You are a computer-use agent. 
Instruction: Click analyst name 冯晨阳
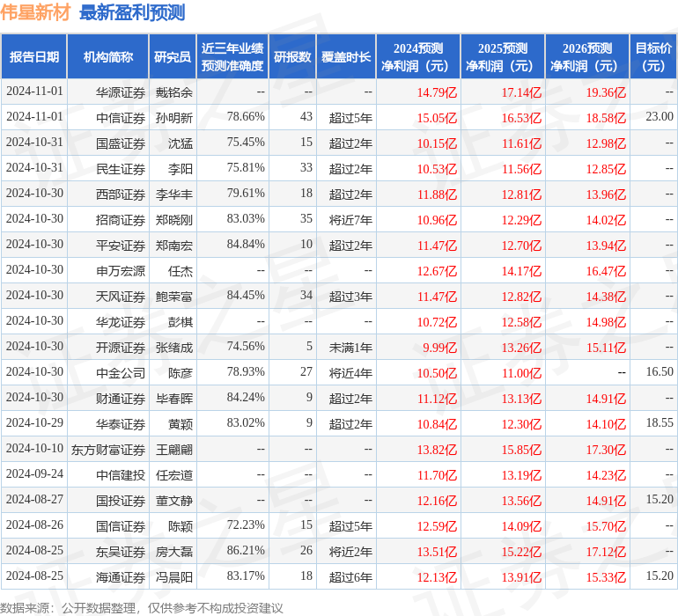[x=174, y=577]
